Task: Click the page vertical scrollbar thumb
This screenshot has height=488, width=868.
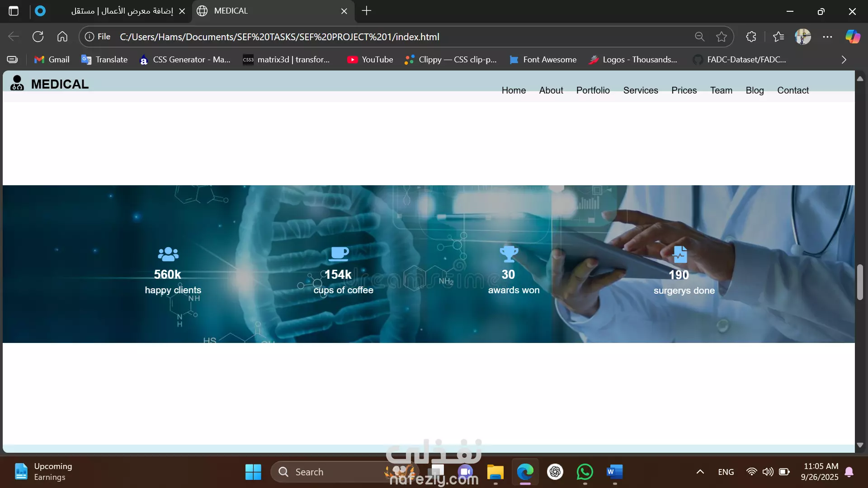Action: tap(860, 282)
